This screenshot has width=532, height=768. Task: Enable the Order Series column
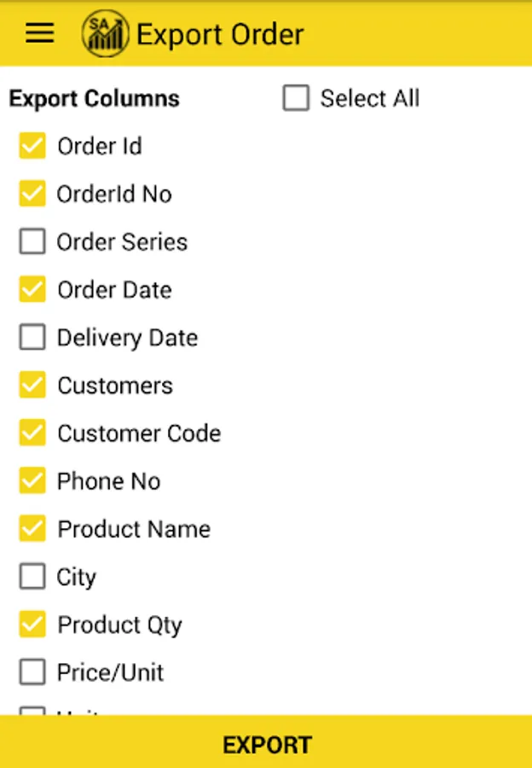32,241
